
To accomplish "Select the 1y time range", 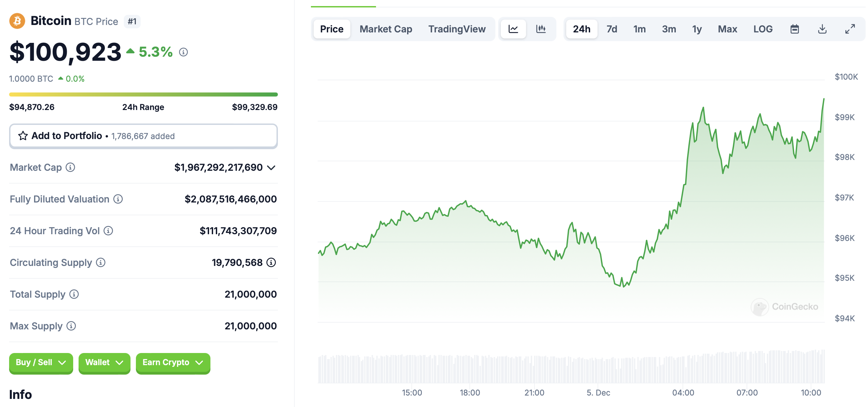I will click(697, 29).
